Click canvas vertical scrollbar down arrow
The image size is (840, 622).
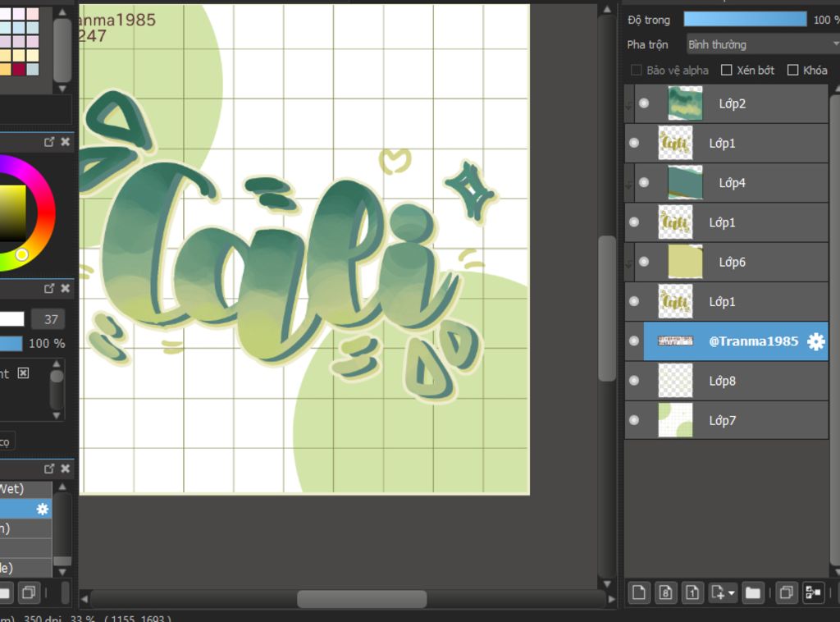tap(607, 583)
